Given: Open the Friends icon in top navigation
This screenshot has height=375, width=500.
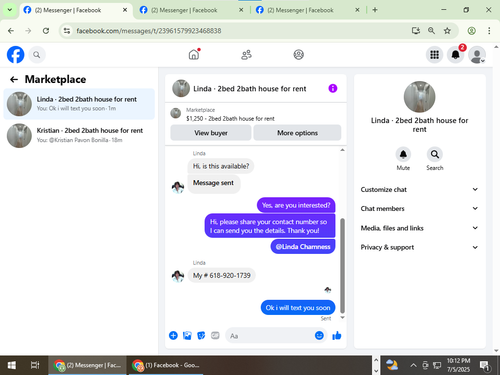Looking at the screenshot, I should pos(246,55).
